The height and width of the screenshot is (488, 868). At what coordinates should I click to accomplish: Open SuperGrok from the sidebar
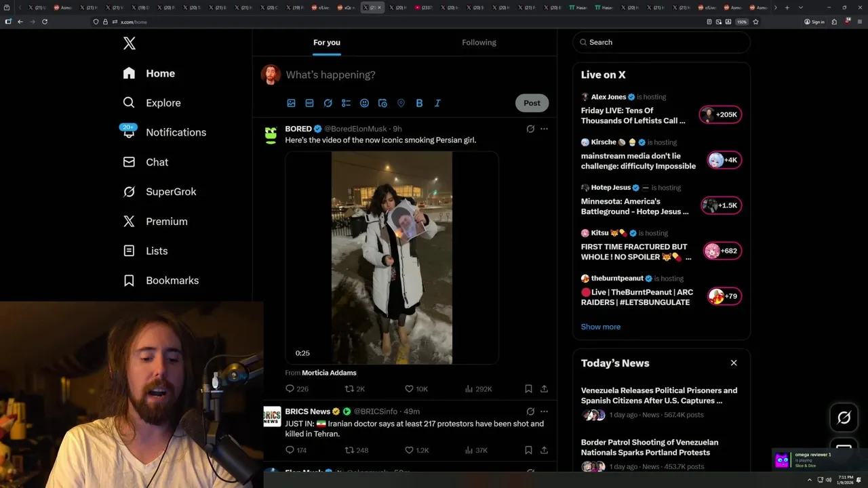(x=159, y=192)
